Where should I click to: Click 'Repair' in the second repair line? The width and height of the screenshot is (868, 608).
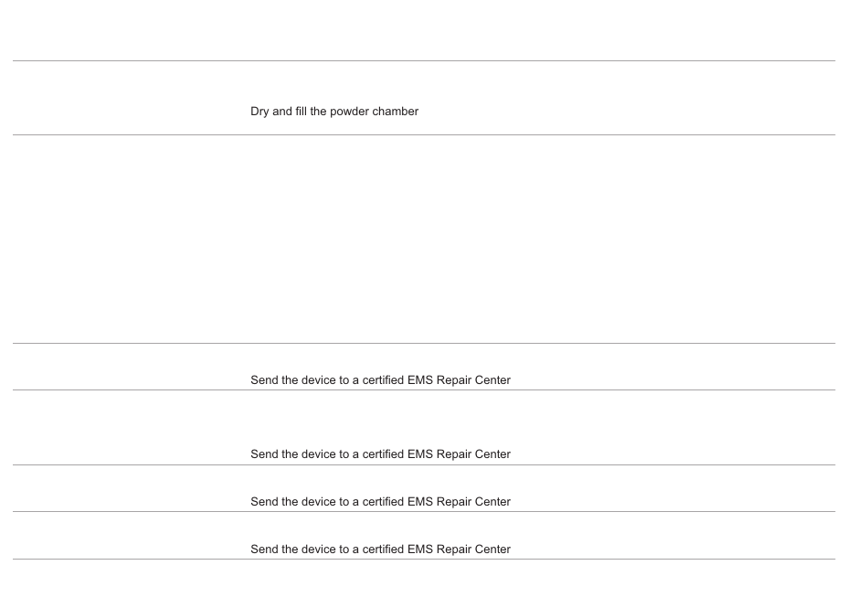(453, 454)
